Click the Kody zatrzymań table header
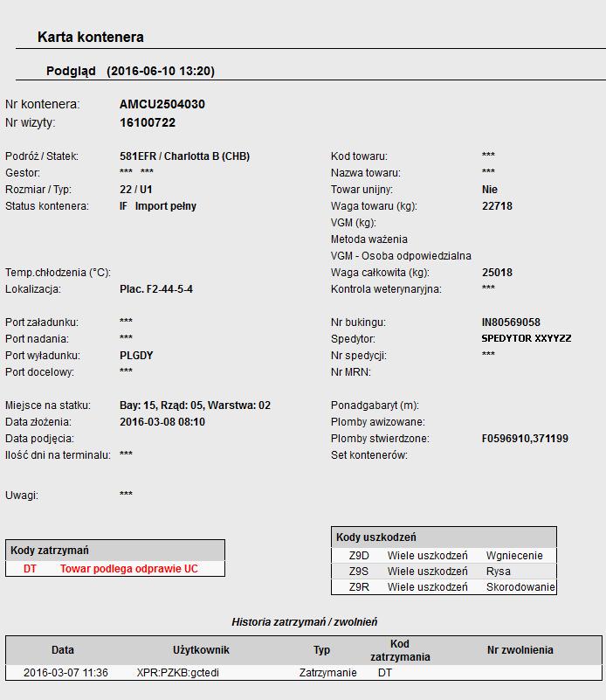The image size is (606, 700). tap(115, 551)
